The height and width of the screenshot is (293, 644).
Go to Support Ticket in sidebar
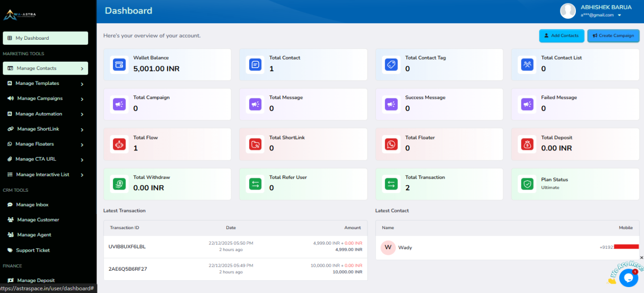pyautogui.click(x=32, y=250)
